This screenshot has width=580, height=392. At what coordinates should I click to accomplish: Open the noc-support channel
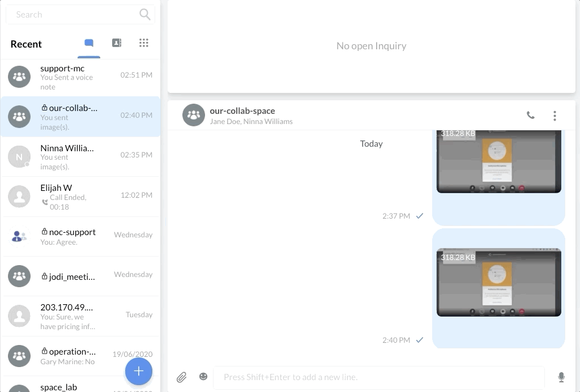coord(80,237)
